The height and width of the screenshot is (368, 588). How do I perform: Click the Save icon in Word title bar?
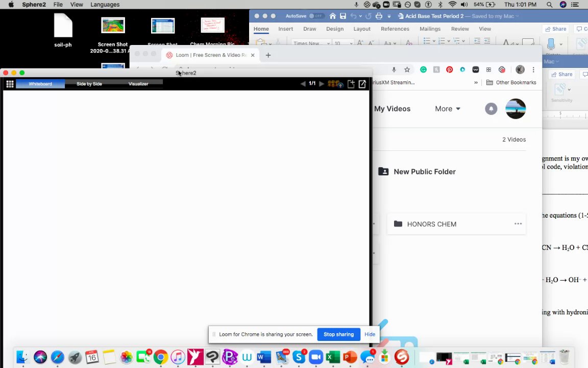click(343, 16)
